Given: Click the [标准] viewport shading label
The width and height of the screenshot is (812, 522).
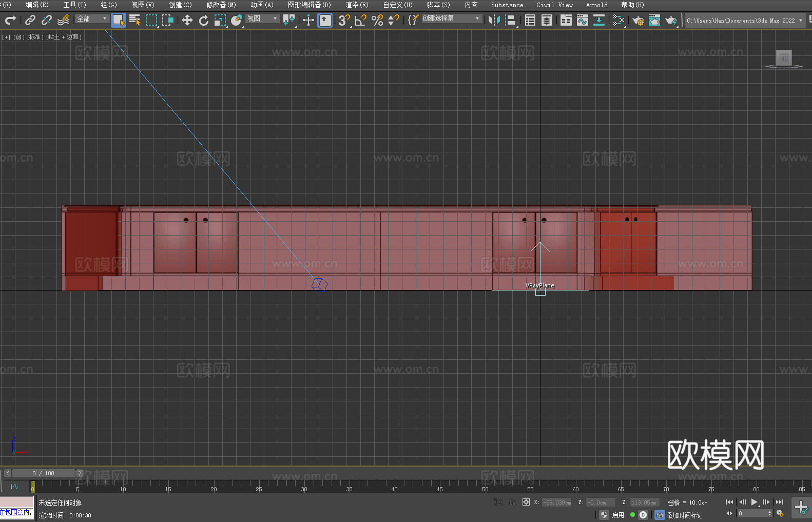Looking at the screenshot, I should click(35, 37).
